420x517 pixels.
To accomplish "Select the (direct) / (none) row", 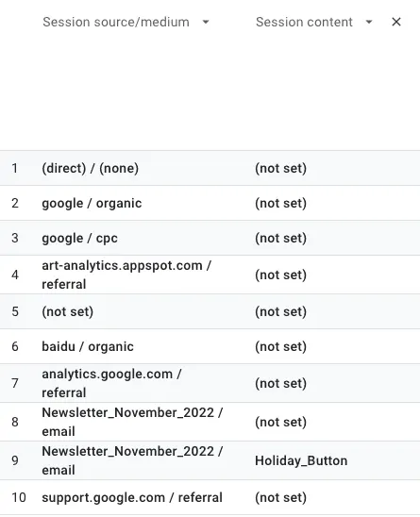I will pos(210,168).
